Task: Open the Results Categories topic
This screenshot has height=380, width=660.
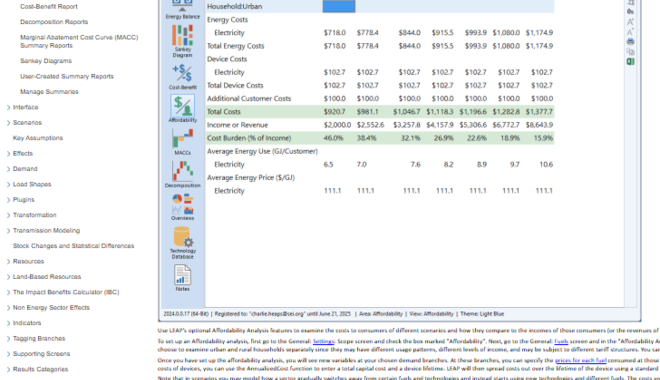Action: pyautogui.click(x=40, y=369)
